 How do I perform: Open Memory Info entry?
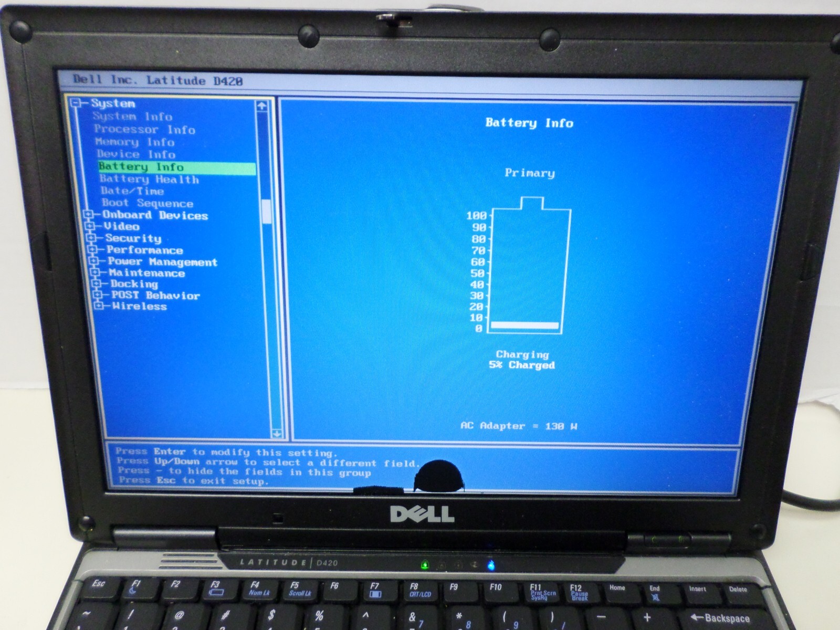(135, 142)
